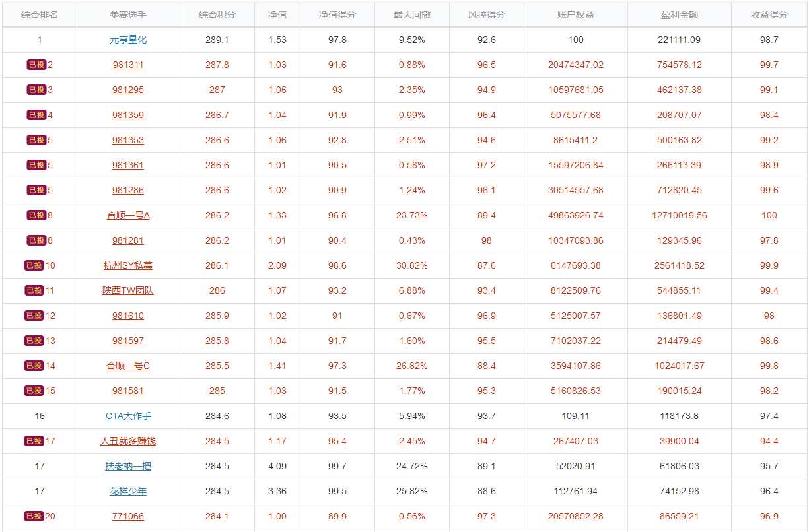809x532 pixels.
Task: Open participant 981359's link
Action: point(128,115)
